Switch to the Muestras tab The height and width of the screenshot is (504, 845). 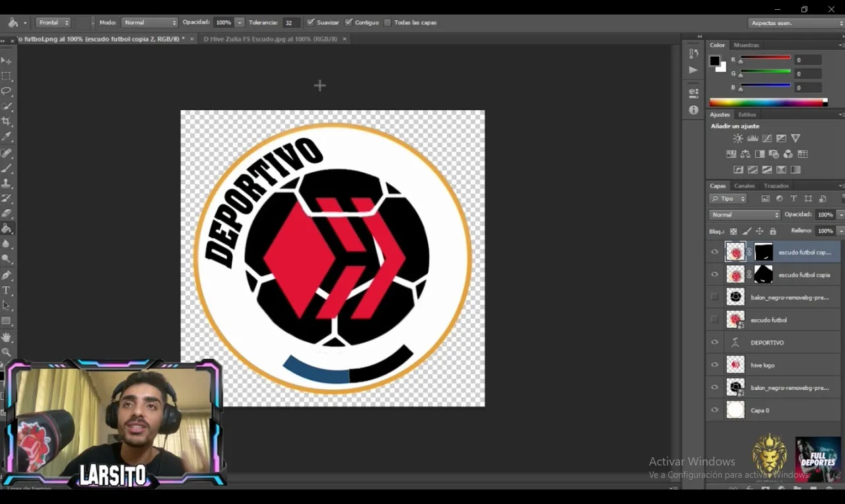point(747,45)
